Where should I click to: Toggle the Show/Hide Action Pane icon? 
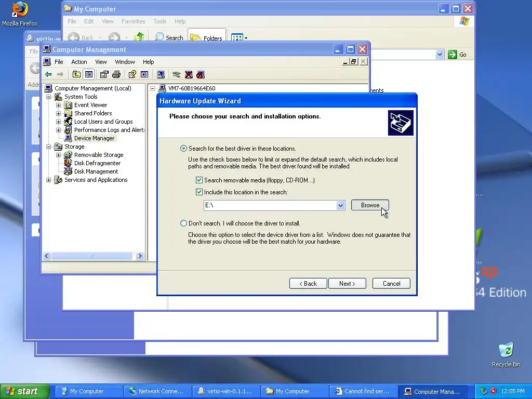(144, 74)
